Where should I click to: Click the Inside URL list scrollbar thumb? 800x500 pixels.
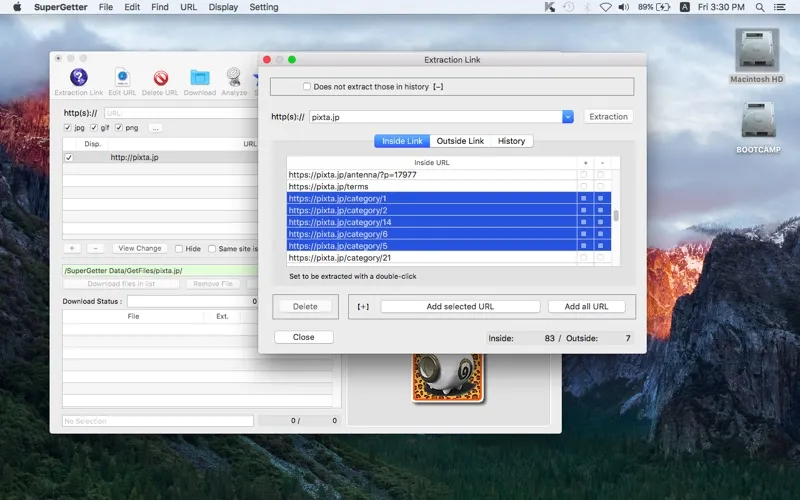[616, 216]
